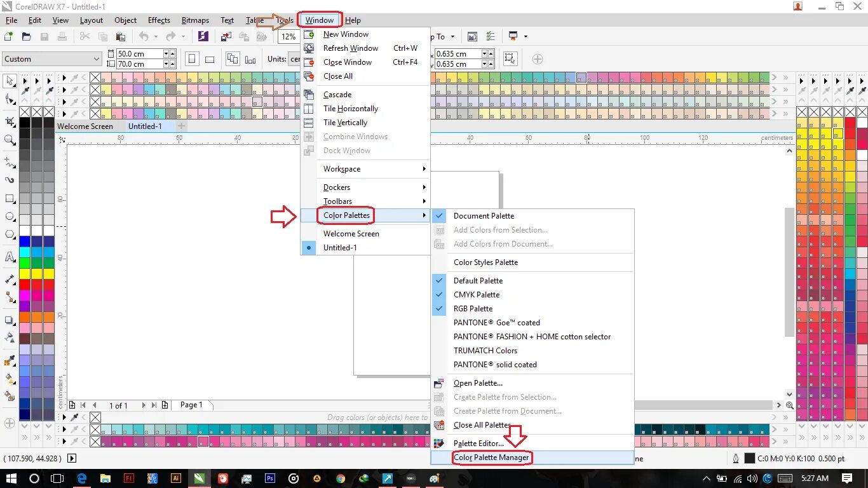Toggle RGB Palette off
Screen dimensions: 868x488
click(x=532, y=309)
